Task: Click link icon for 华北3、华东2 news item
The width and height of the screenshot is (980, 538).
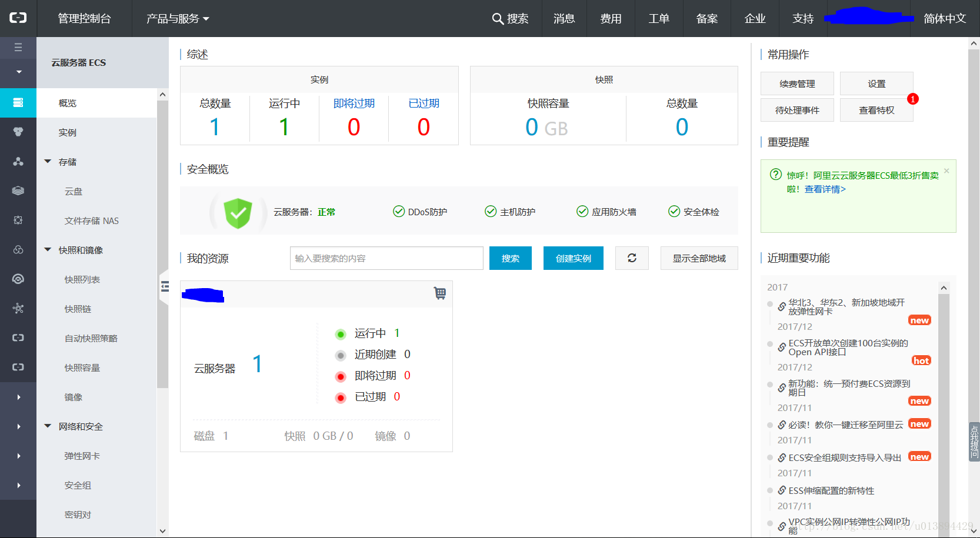Action: (782, 306)
